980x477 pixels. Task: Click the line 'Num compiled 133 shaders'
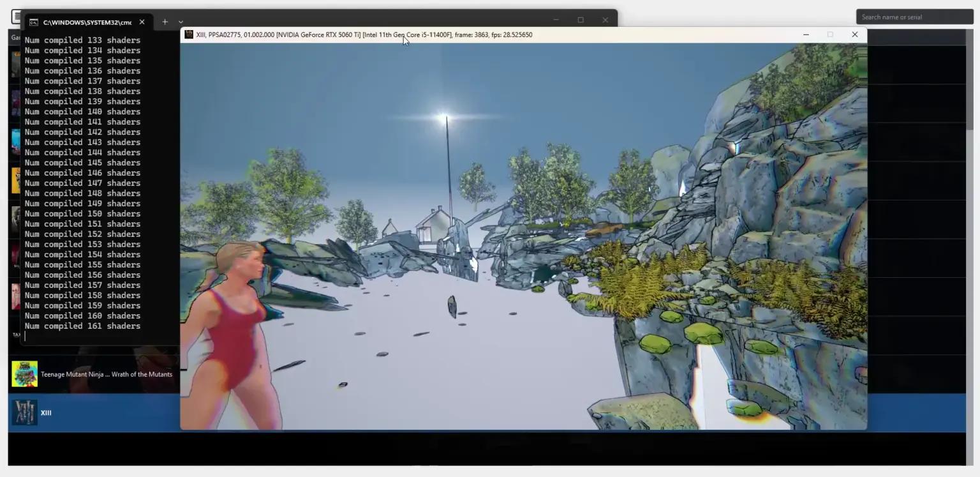[x=82, y=40]
